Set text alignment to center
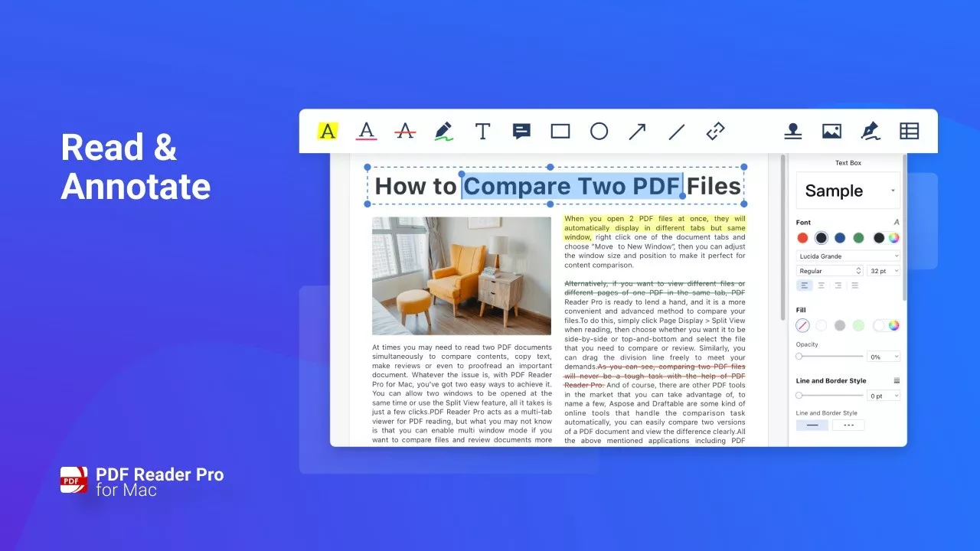The height and width of the screenshot is (551, 980). point(822,285)
